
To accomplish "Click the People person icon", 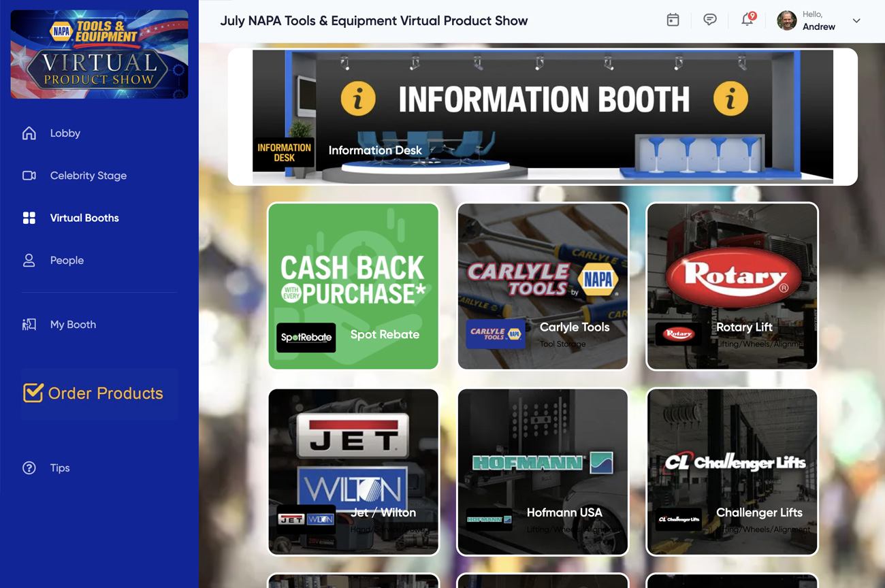I will point(29,261).
